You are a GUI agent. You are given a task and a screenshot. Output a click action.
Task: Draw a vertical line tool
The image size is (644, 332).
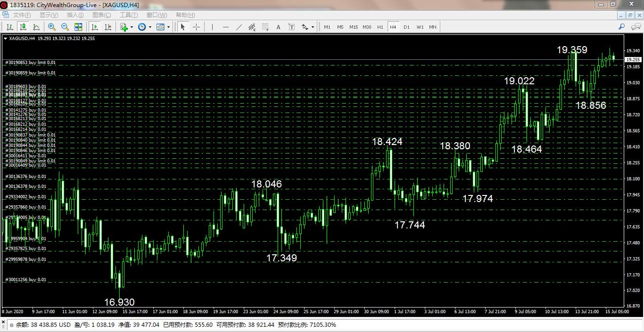tap(212, 27)
